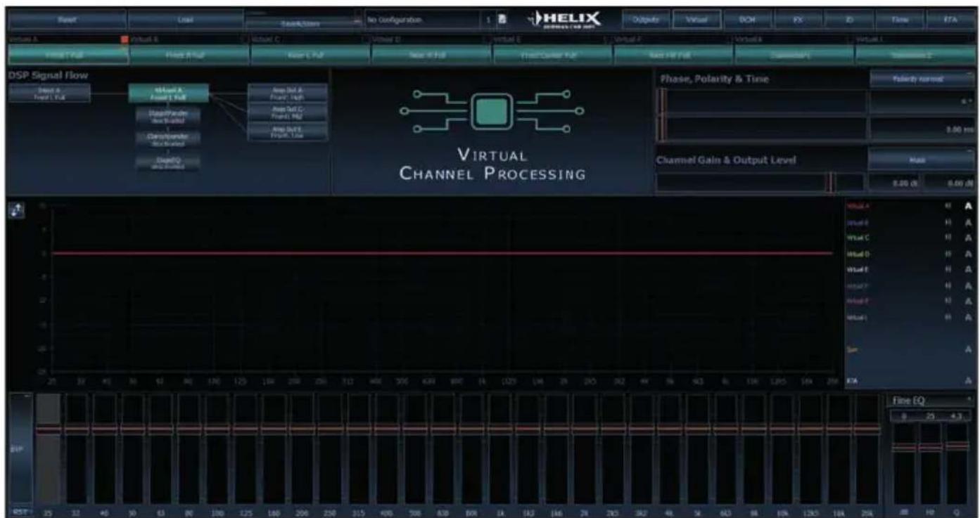Click the A icon in the Sum row
This screenshot has width=980, height=518.
pos(968,349)
